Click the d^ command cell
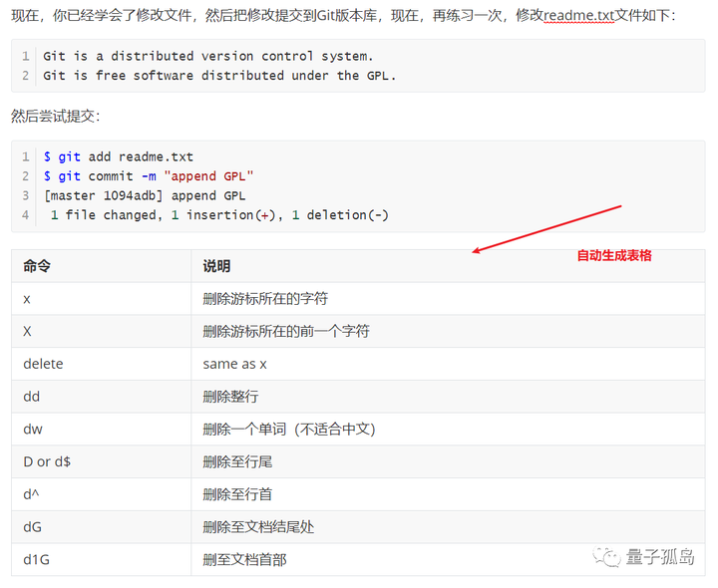The width and height of the screenshot is (718, 588). tap(31, 494)
